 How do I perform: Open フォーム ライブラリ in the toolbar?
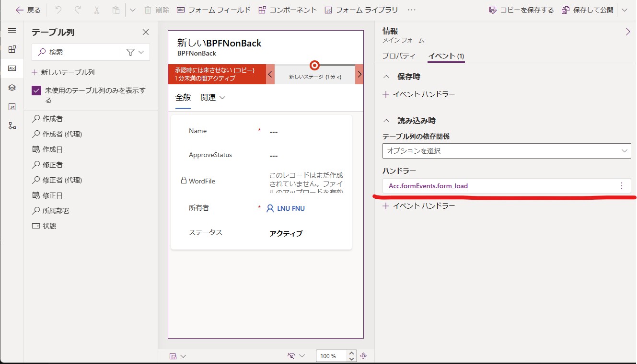click(x=361, y=10)
